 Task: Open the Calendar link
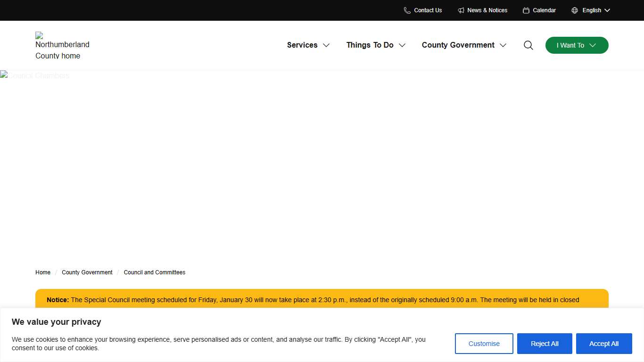[544, 10]
